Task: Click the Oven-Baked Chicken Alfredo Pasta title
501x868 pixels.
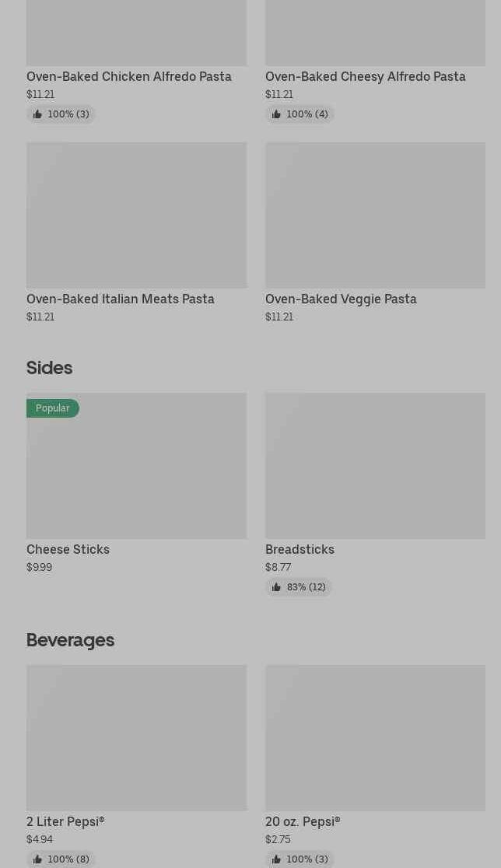Action: 129,76
